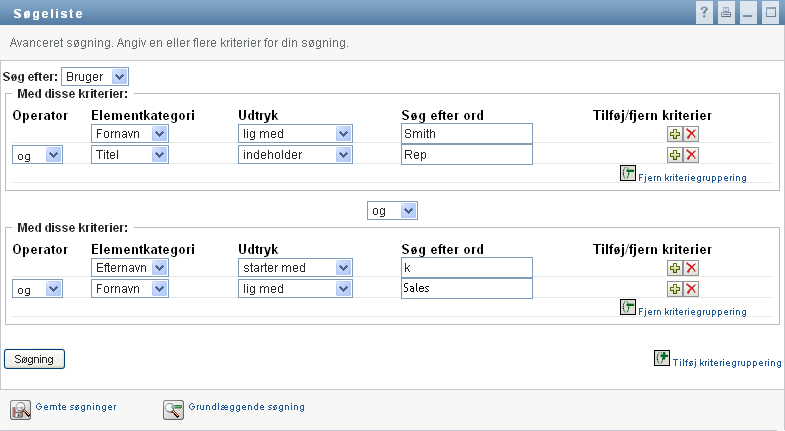The height and width of the screenshot is (431, 785).
Task: Remove the Sales criterion row
Action: click(691, 288)
